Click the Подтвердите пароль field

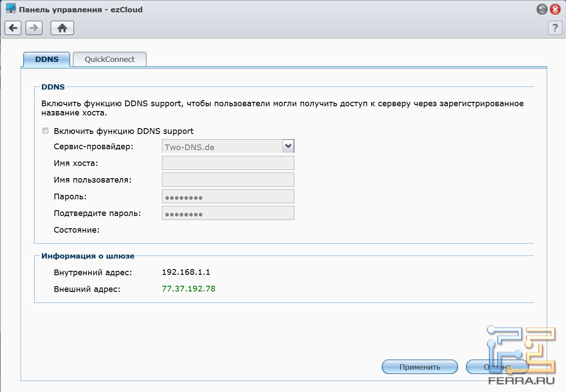click(x=228, y=213)
